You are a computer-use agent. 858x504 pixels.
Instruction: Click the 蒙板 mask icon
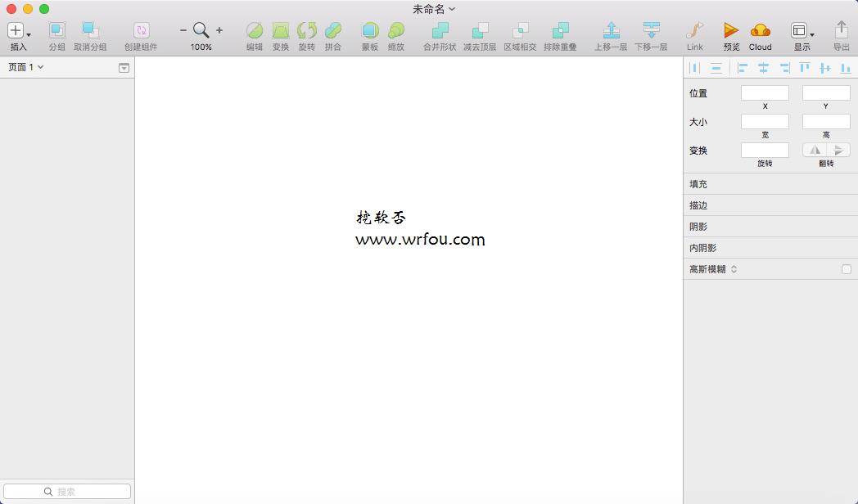[x=370, y=30]
